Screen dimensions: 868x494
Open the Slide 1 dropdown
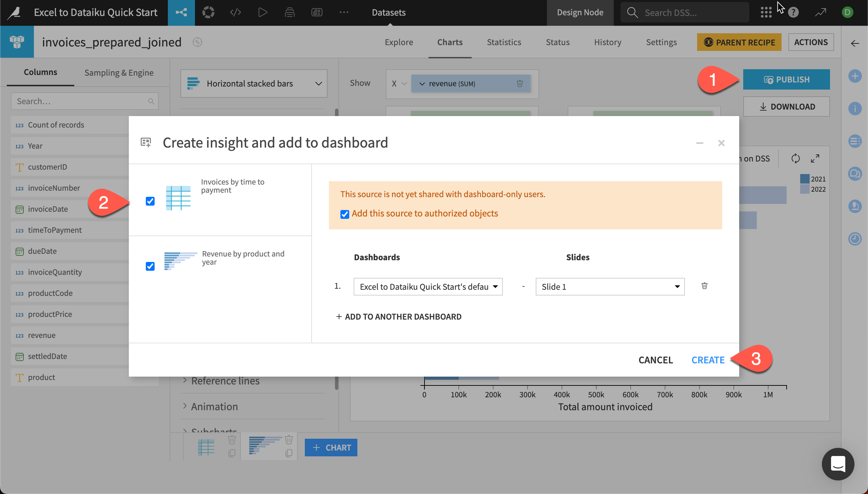pos(609,286)
